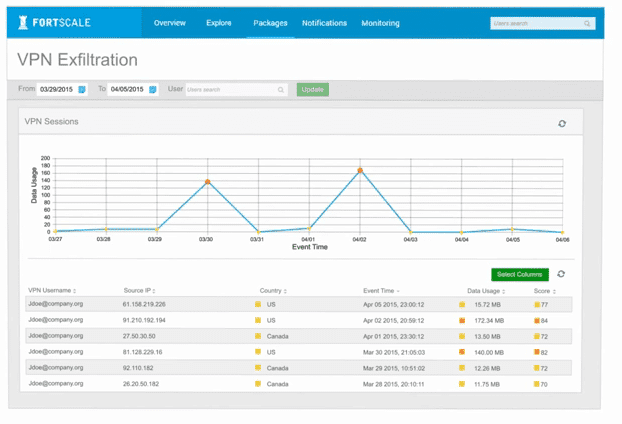Sort by VPN Username column
This screenshot has width=622, height=424.
tap(51, 291)
